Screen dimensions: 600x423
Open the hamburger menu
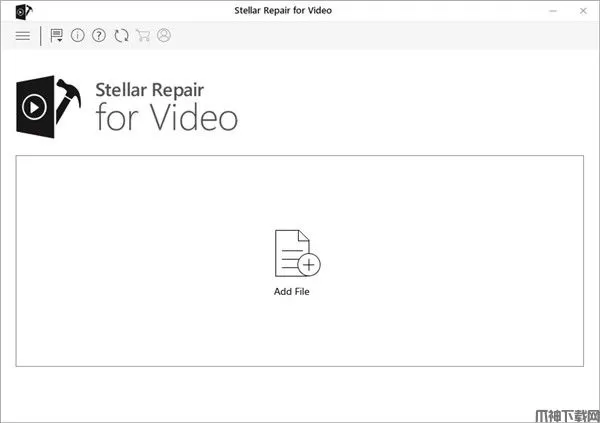tap(23, 36)
